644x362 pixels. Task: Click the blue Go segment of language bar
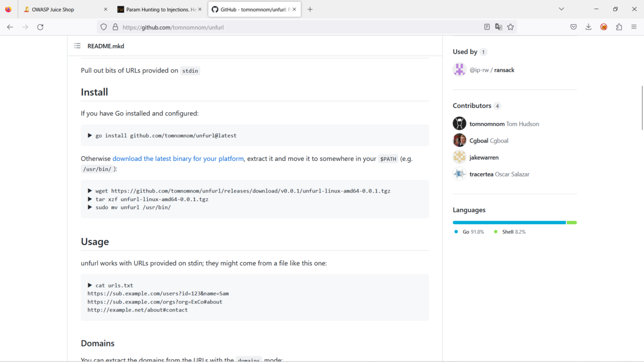[509, 223]
